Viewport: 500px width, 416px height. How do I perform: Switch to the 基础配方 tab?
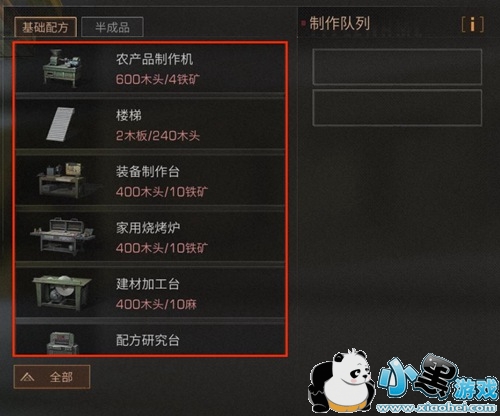45,27
